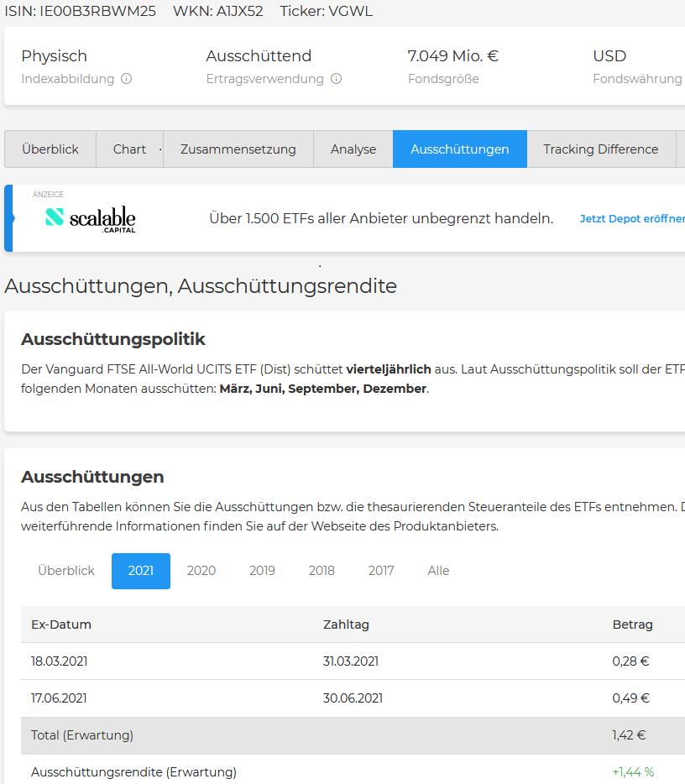Click the Ex-Datum column header

[61, 625]
